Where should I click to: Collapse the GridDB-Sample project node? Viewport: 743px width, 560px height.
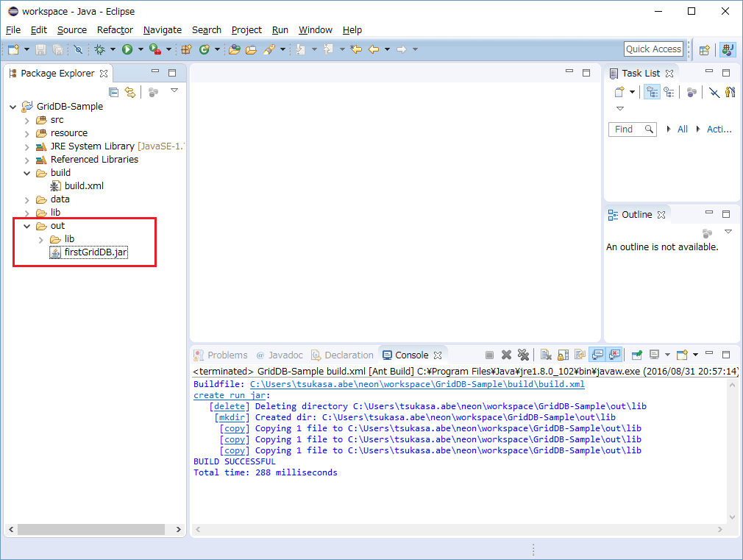(x=13, y=107)
